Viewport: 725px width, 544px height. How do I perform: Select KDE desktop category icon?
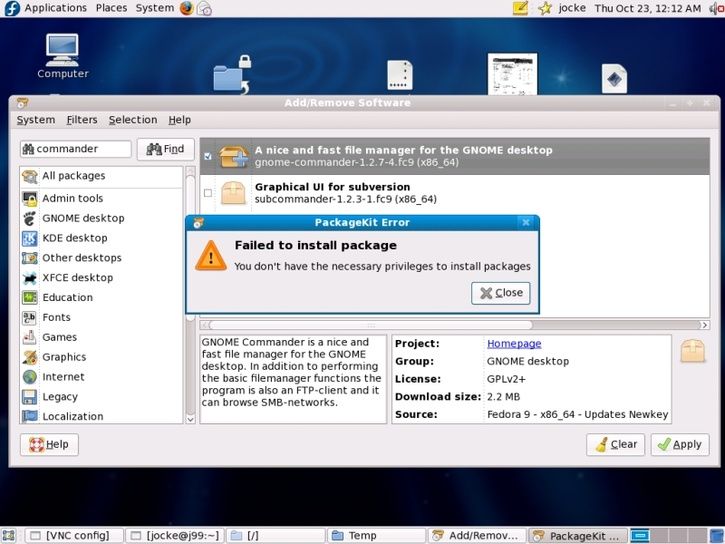pos(30,238)
